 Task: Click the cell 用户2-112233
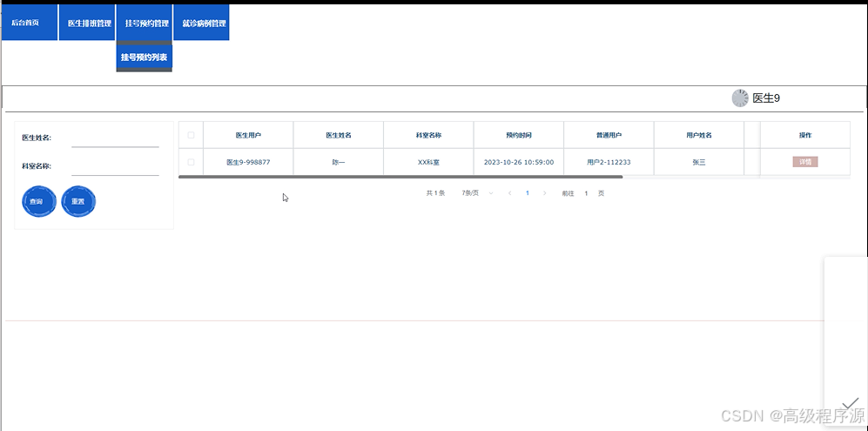609,162
